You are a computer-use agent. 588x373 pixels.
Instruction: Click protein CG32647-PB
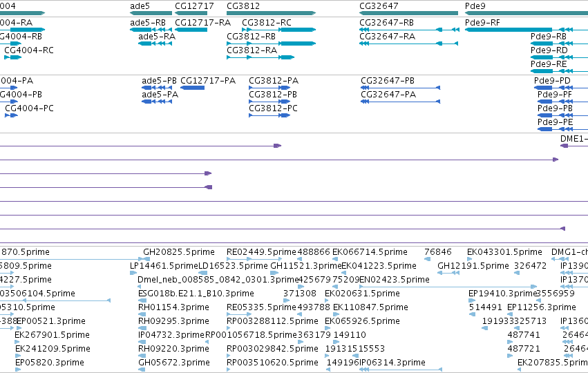(x=400, y=88)
